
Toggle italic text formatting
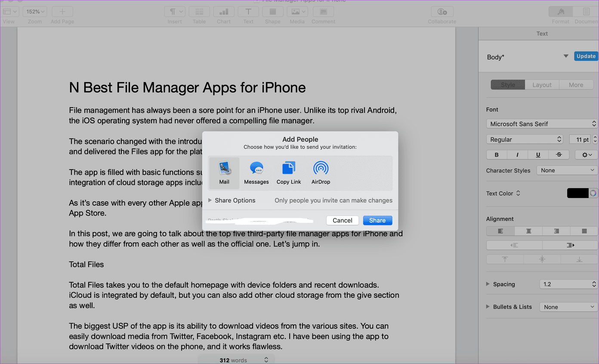517,155
